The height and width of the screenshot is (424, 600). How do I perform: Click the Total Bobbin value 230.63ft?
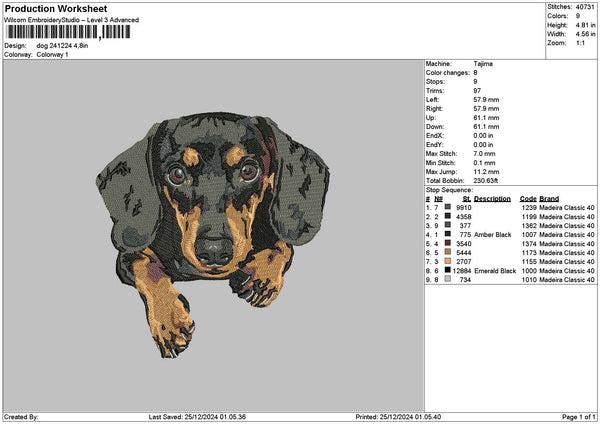[x=486, y=181]
